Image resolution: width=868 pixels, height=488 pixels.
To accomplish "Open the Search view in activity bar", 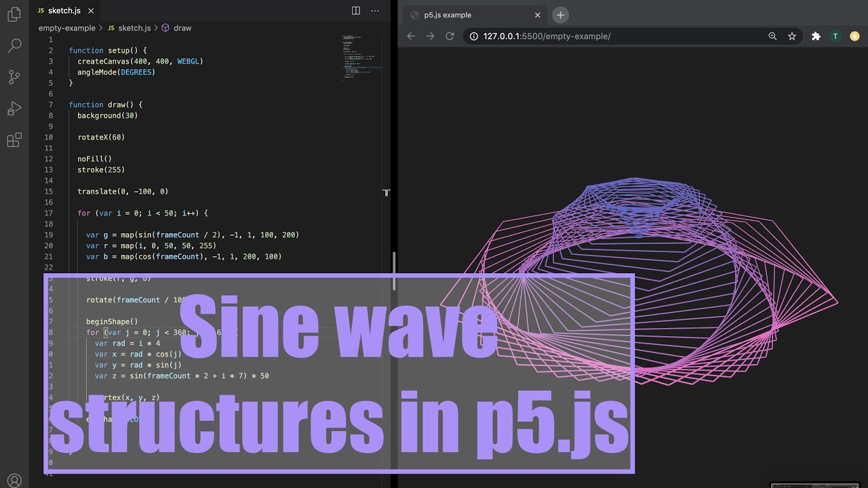I will coord(14,45).
